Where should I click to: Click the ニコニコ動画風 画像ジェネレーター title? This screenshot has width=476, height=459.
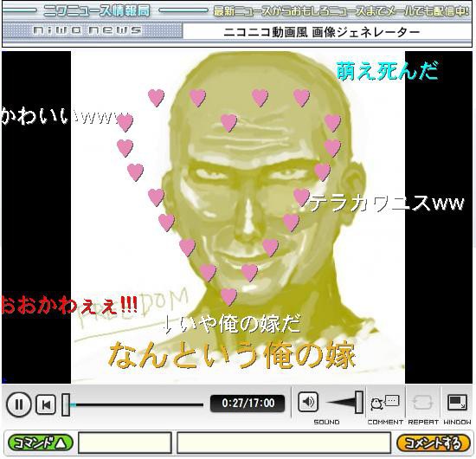pyautogui.click(x=321, y=32)
